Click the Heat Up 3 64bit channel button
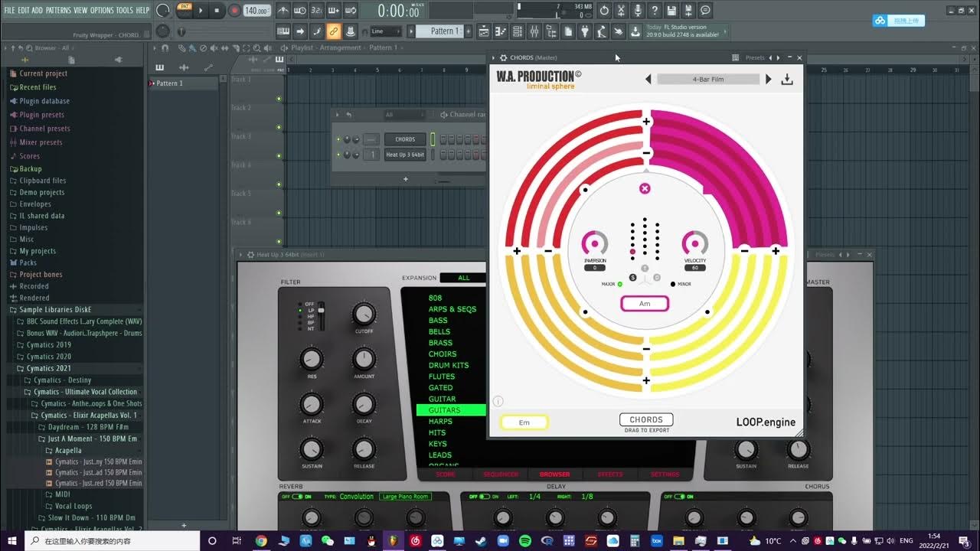Image resolution: width=980 pixels, height=551 pixels. [x=405, y=155]
